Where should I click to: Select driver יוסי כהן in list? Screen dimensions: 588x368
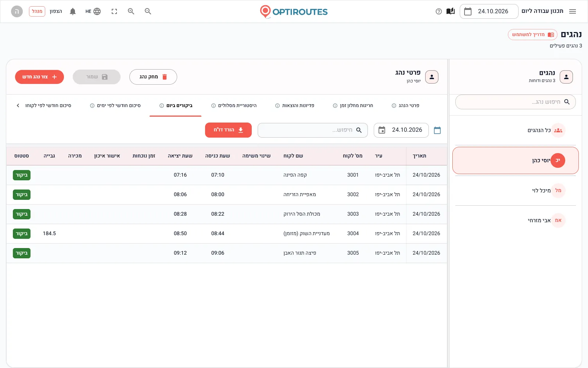[x=516, y=160]
